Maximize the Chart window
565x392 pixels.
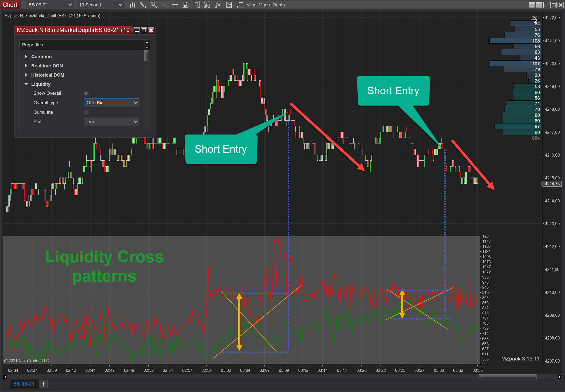coord(553,5)
